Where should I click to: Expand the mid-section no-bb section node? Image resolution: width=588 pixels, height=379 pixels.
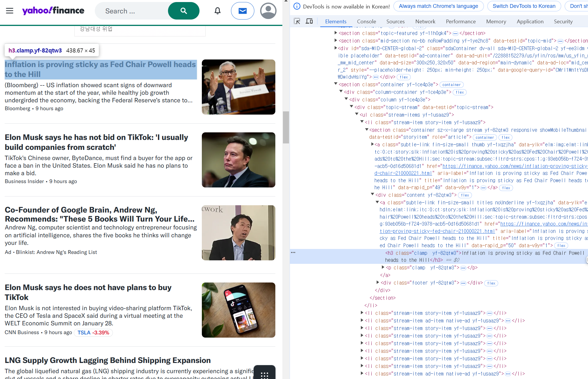click(336, 40)
